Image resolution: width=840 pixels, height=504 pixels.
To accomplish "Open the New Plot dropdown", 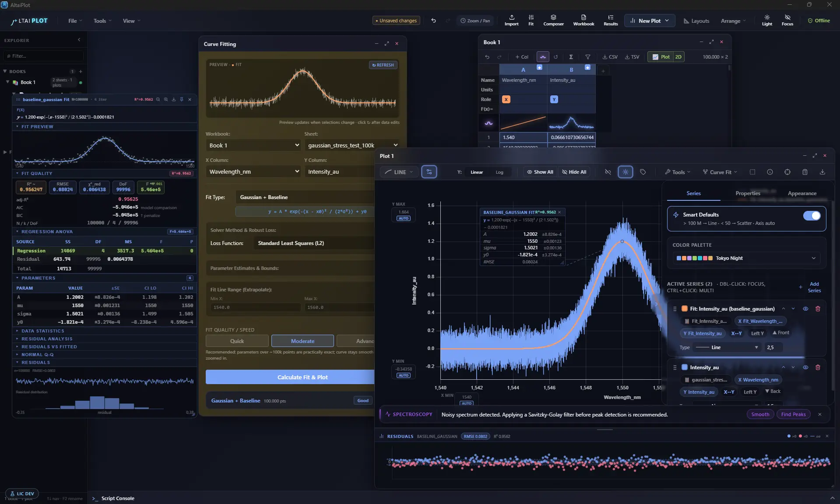I will 650,21.
